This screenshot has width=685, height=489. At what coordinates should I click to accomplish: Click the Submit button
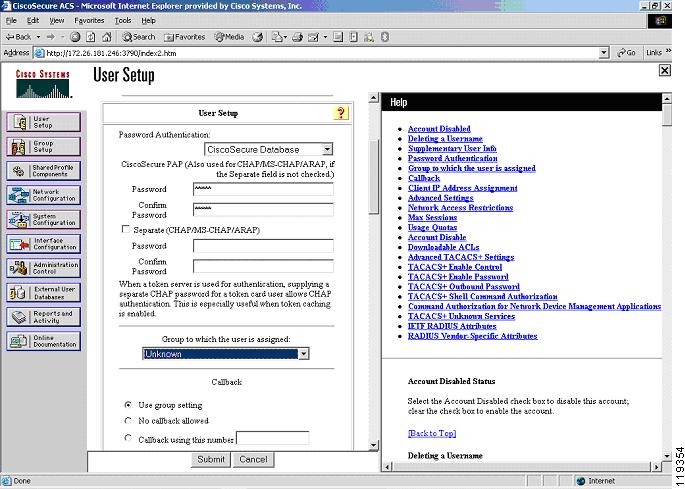211,459
